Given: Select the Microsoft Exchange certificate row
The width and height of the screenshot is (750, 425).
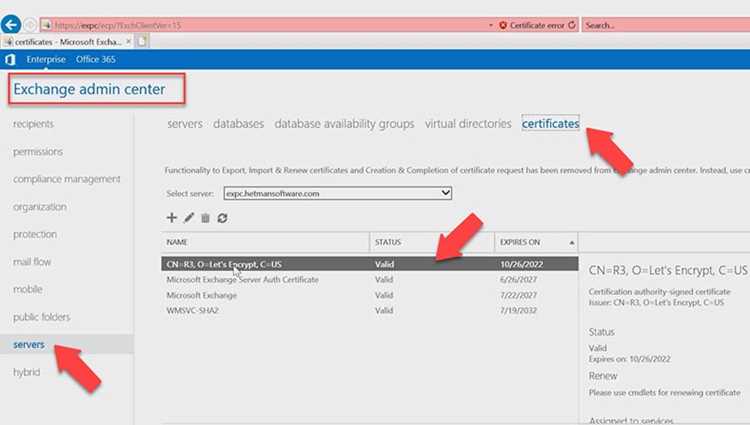Looking at the screenshot, I should pyautogui.click(x=370, y=295).
